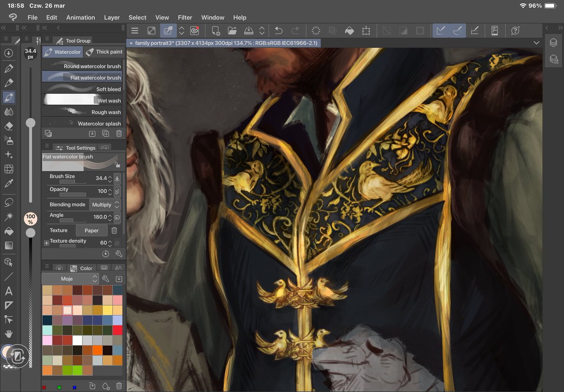Open file using folder icon
The width and height of the screenshot is (564, 392).
(x=232, y=31)
